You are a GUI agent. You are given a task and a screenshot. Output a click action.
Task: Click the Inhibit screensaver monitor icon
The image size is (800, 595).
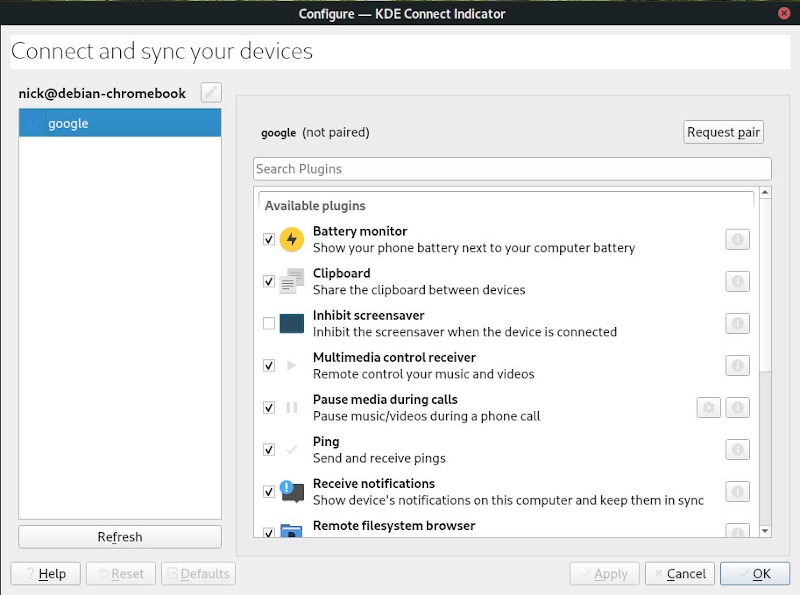[291, 322]
